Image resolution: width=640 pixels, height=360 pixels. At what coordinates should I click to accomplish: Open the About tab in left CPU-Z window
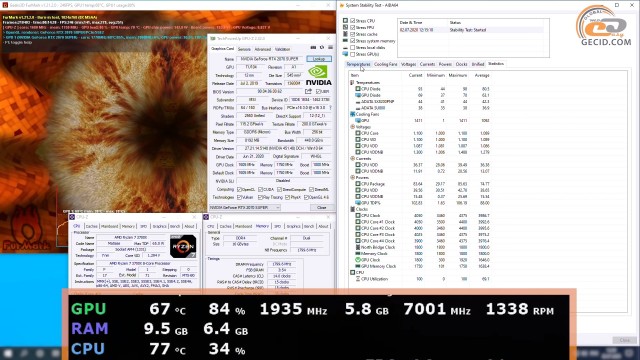click(189, 226)
